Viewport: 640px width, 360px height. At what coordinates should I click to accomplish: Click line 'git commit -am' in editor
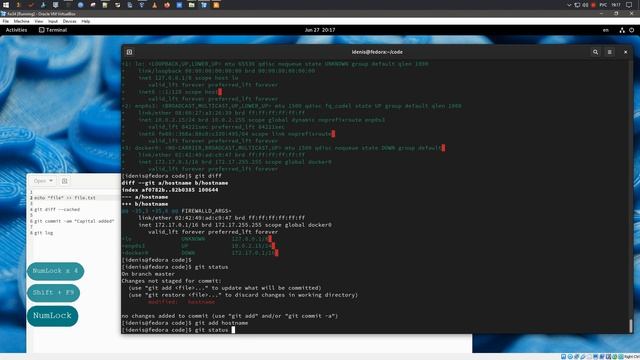coord(74,221)
